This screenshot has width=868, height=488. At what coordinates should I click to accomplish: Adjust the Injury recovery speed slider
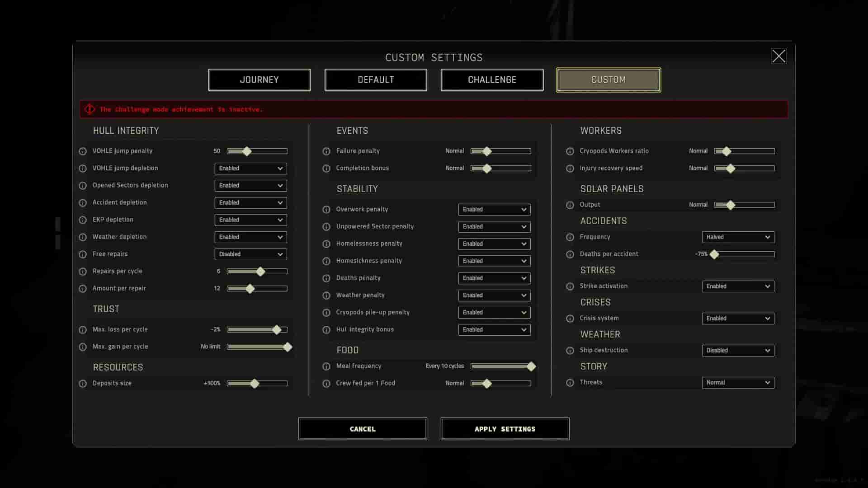tap(745, 169)
